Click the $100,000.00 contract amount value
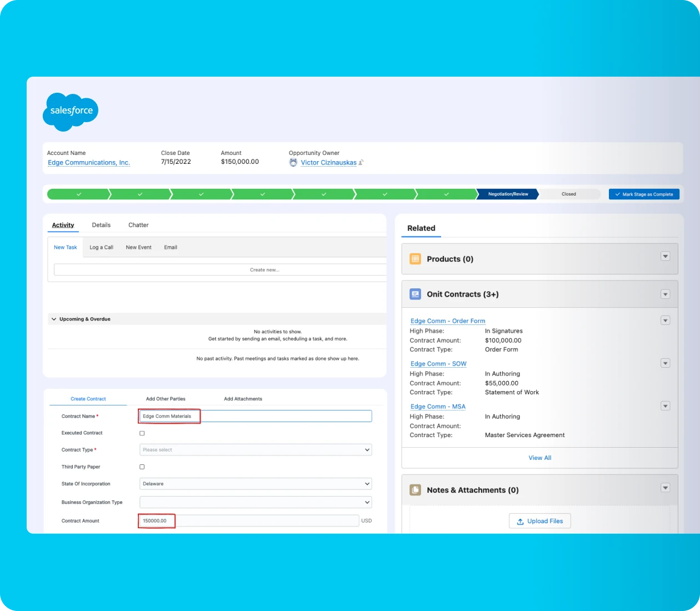The image size is (700, 611). click(503, 340)
